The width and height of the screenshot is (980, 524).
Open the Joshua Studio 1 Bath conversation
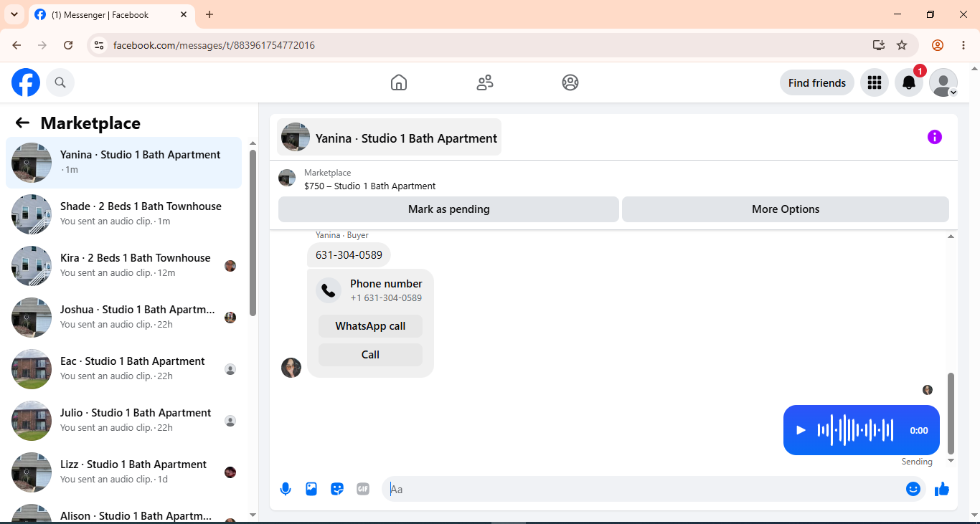click(x=123, y=318)
